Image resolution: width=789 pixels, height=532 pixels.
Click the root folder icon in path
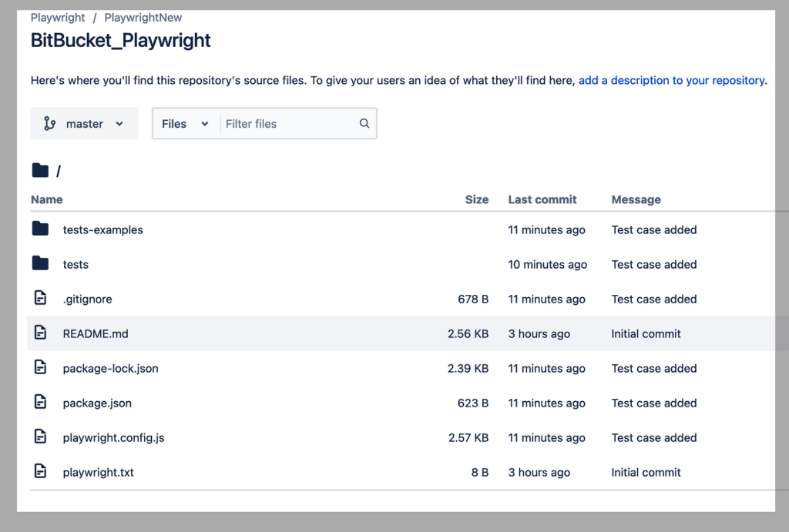tap(40, 170)
